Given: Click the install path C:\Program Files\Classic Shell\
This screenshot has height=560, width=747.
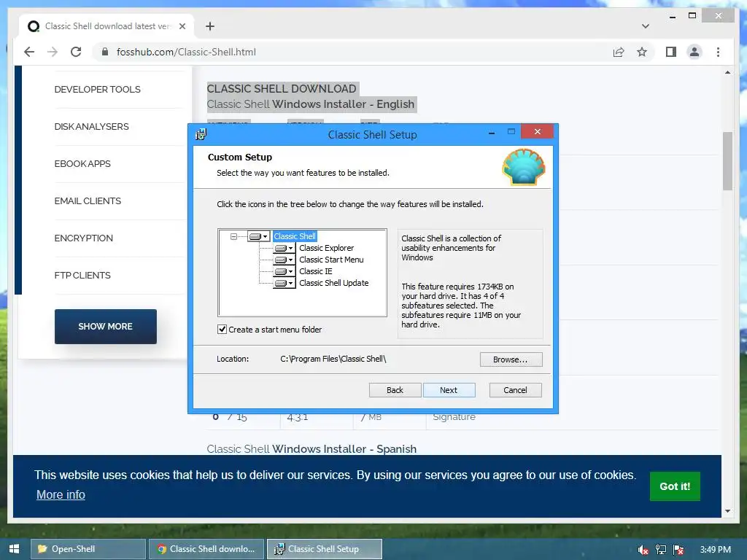Looking at the screenshot, I should coord(333,359).
